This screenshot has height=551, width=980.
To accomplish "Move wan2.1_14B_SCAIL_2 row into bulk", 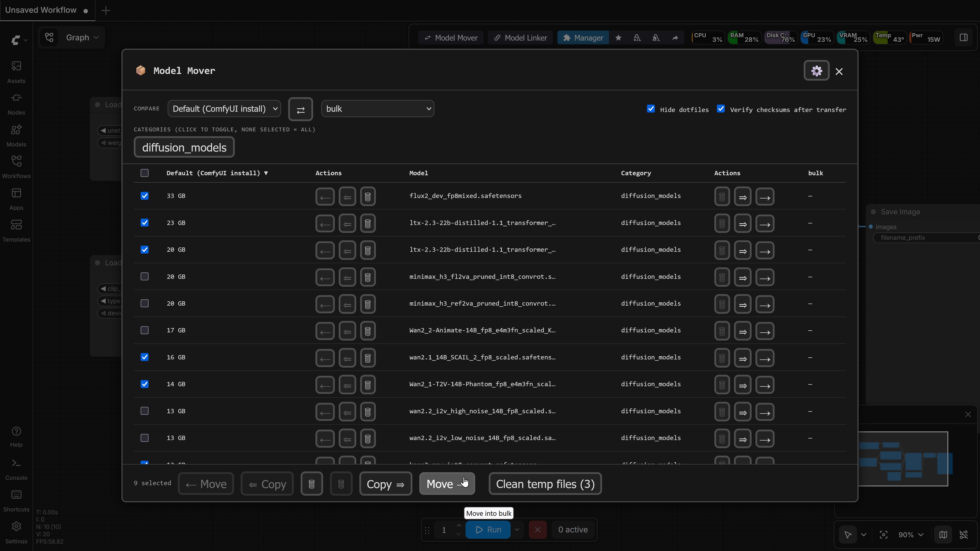I will [765, 358].
